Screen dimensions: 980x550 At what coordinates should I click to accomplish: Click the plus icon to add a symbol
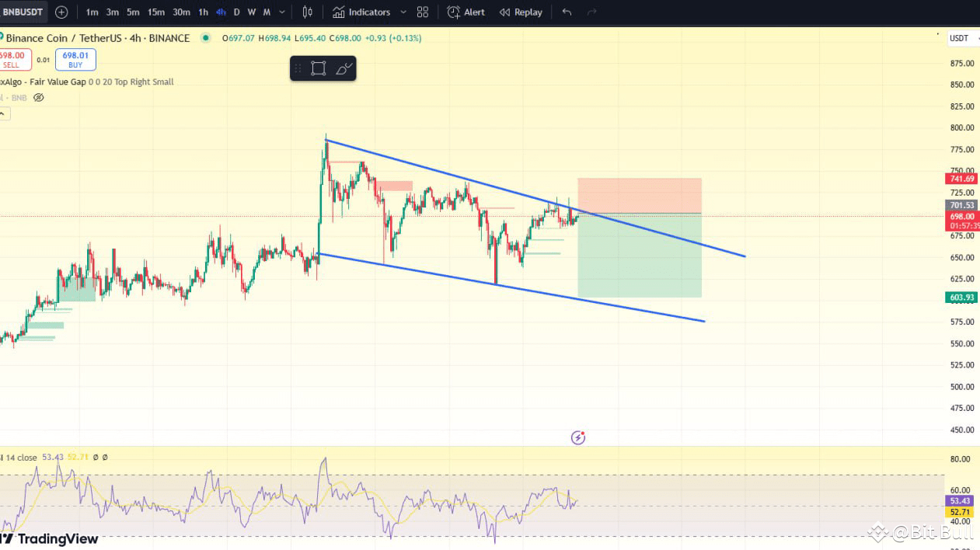[61, 12]
